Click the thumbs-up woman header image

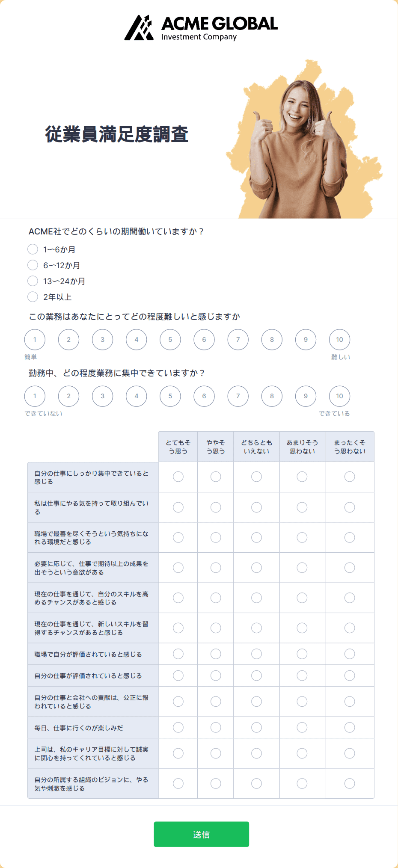click(x=304, y=139)
